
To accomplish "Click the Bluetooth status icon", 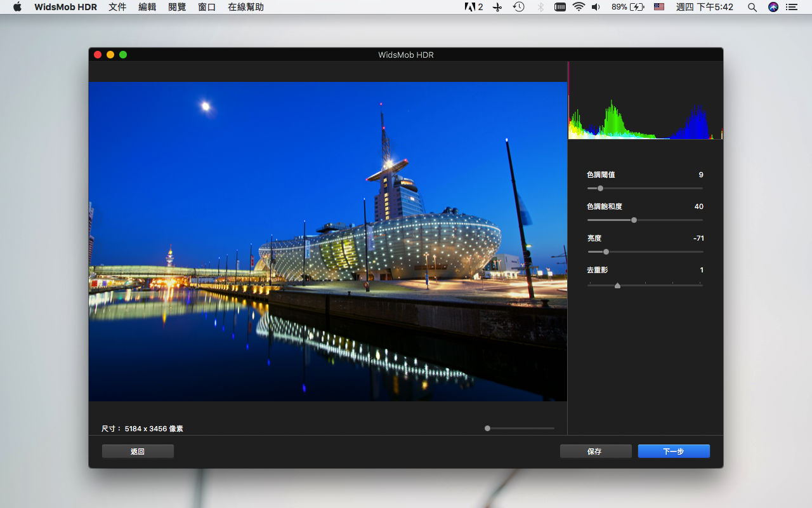I will pyautogui.click(x=540, y=7).
